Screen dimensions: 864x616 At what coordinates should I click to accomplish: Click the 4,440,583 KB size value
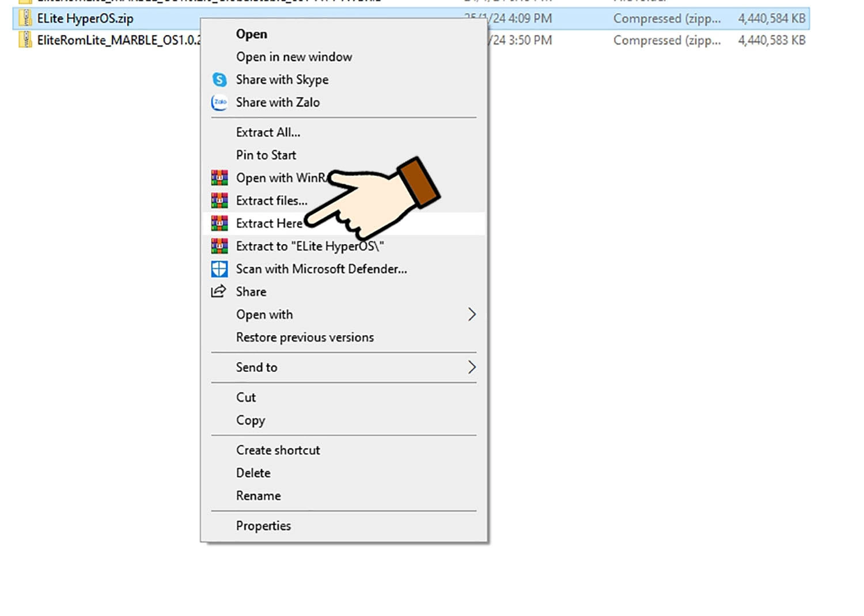[x=772, y=40]
